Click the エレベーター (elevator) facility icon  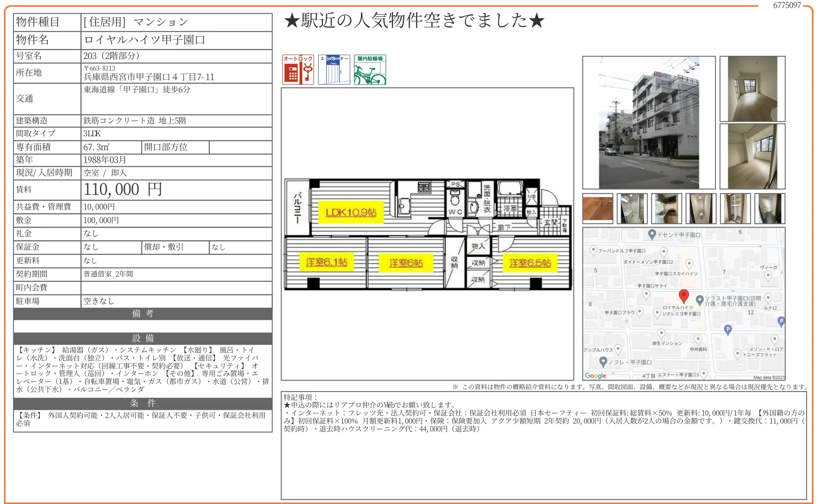(334, 70)
